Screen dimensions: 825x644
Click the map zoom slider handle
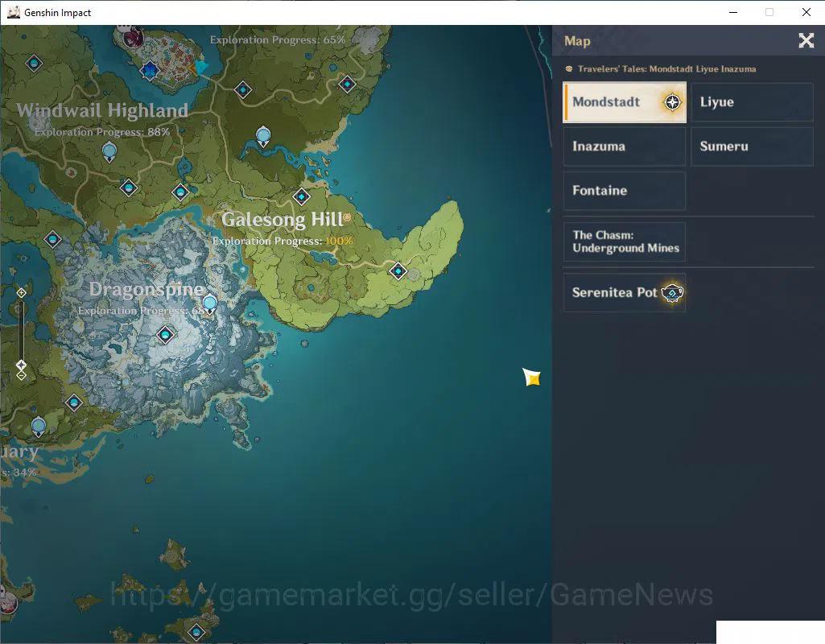click(21, 365)
